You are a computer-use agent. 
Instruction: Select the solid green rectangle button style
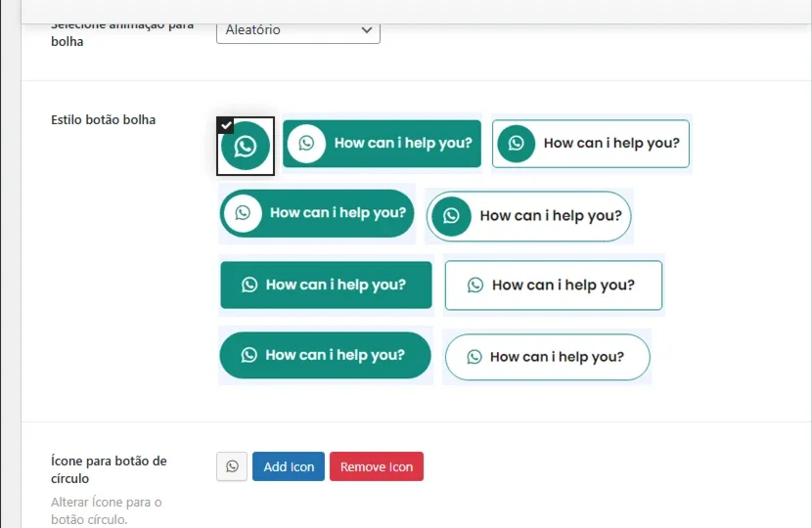click(326, 285)
